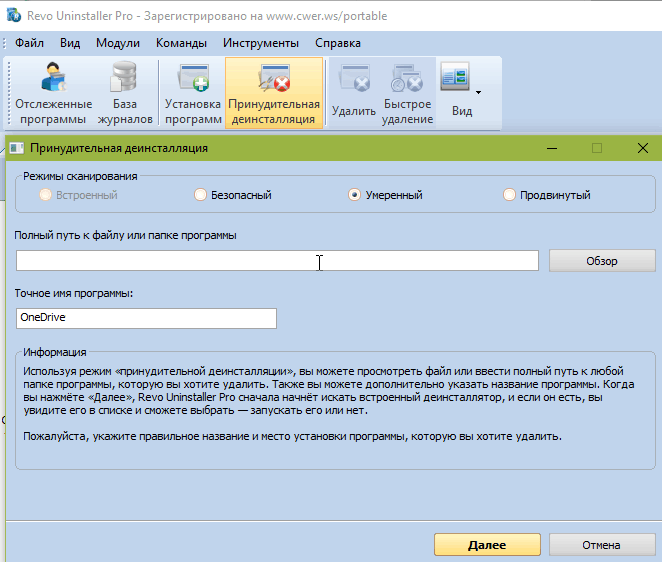
Task: Click the Install Programs (Установка программ) icon
Action: 193,93
